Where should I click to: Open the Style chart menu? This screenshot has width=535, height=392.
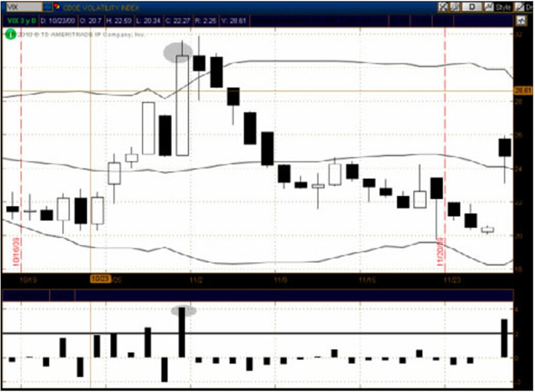(503, 7)
